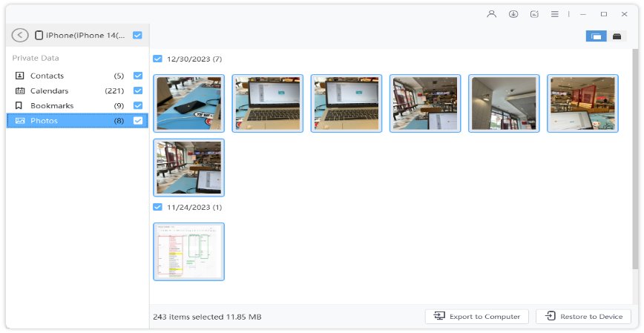Click the back arrow button
This screenshot has width=644, height=333.
tap(20, 35)
